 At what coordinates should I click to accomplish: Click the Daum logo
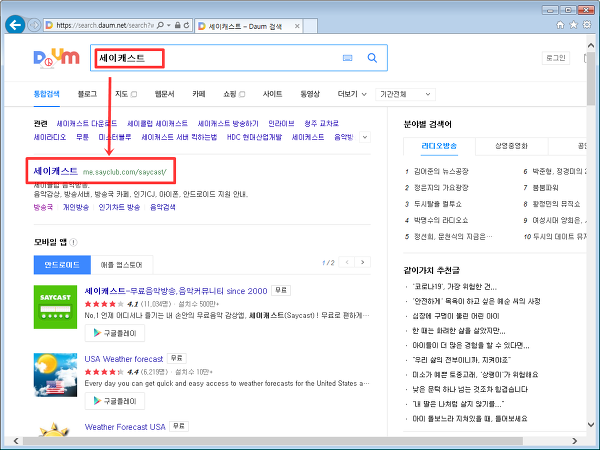pyautogui.click(x=56, y=59)
